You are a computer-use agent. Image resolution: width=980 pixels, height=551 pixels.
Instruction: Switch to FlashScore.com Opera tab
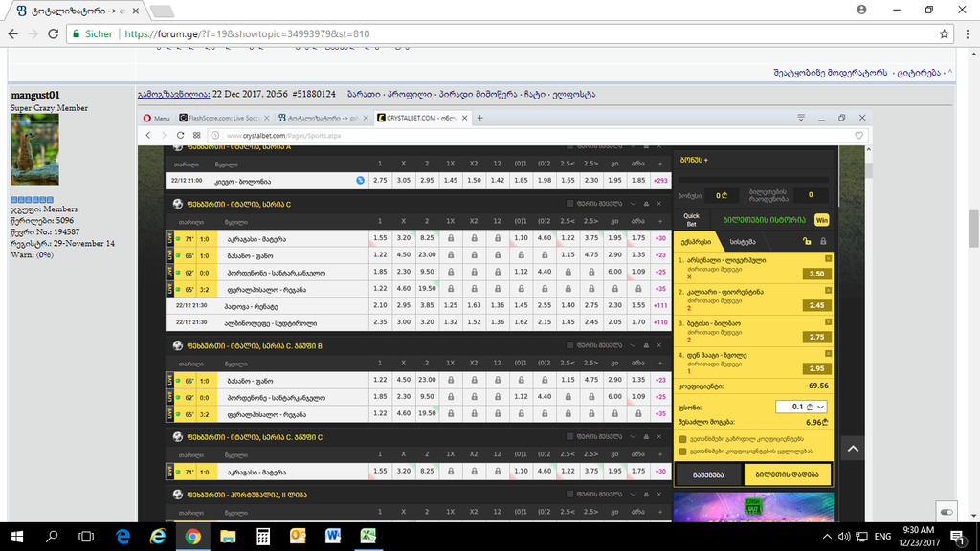click(224, 118)
